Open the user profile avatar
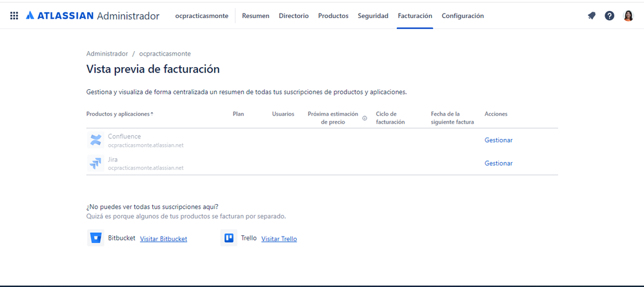The height and width of the screenshot is (287, 644). (x=629, y=16)
